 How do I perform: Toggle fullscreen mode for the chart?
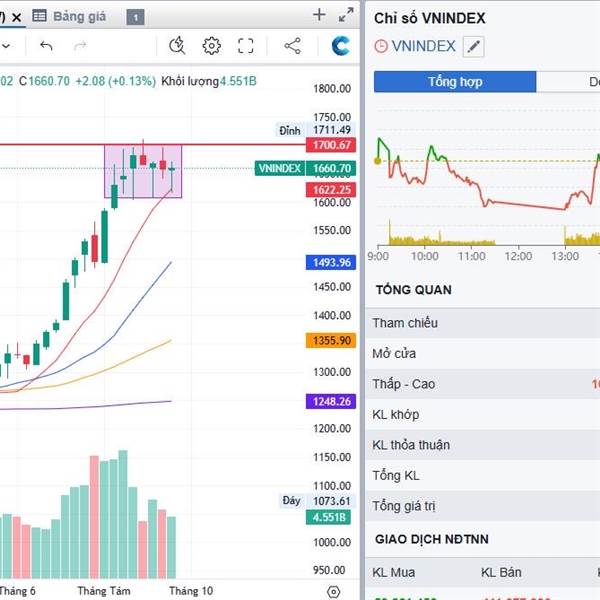coord(246,45)
